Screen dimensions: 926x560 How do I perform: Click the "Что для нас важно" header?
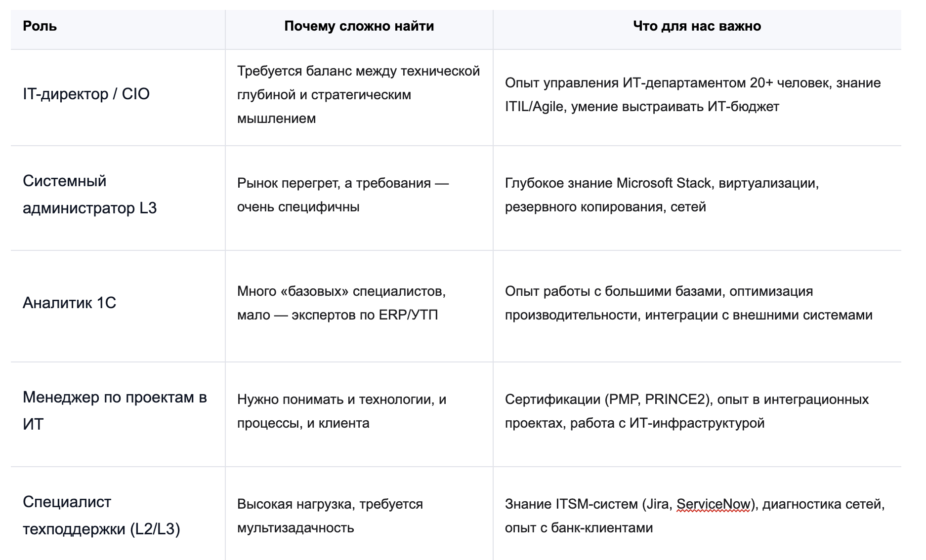[x=697, y=26]
